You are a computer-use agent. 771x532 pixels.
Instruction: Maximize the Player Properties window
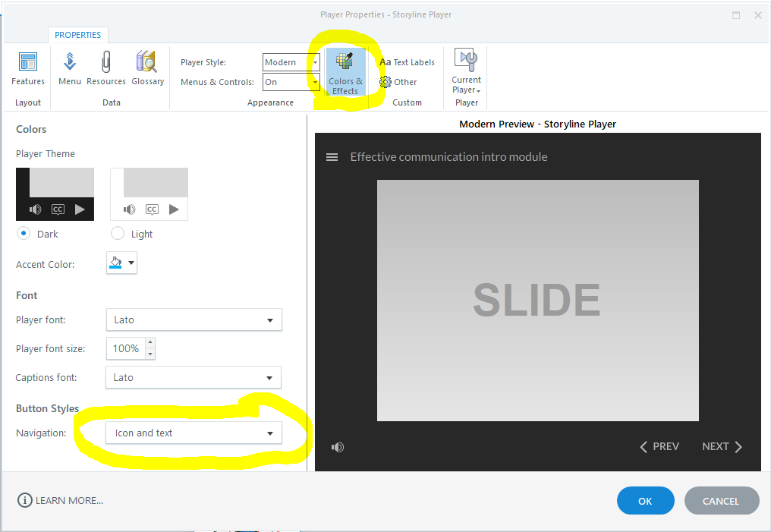pyautogui.click(x=736, y=15)
